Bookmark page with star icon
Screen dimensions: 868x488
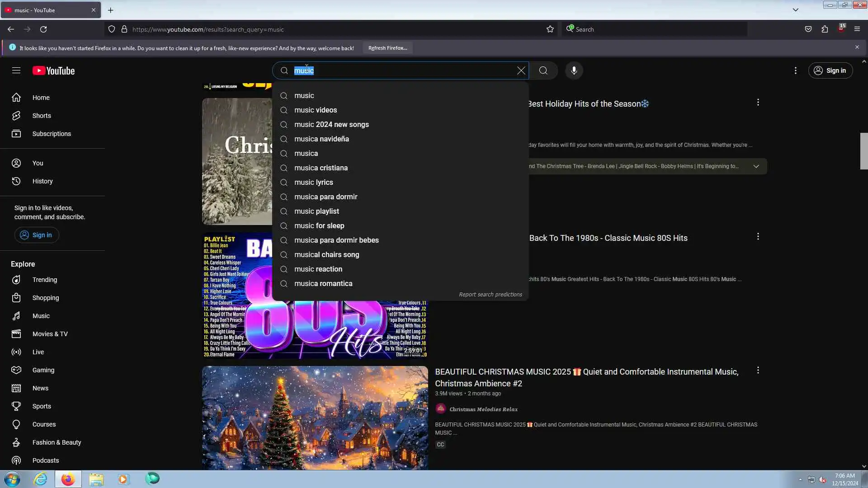coord(550,29)
